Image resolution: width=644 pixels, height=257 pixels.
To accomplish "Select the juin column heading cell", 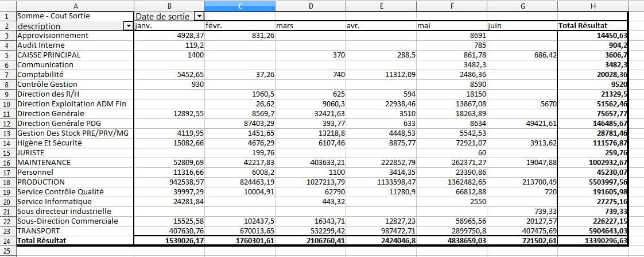I will [x=522, y=26].
